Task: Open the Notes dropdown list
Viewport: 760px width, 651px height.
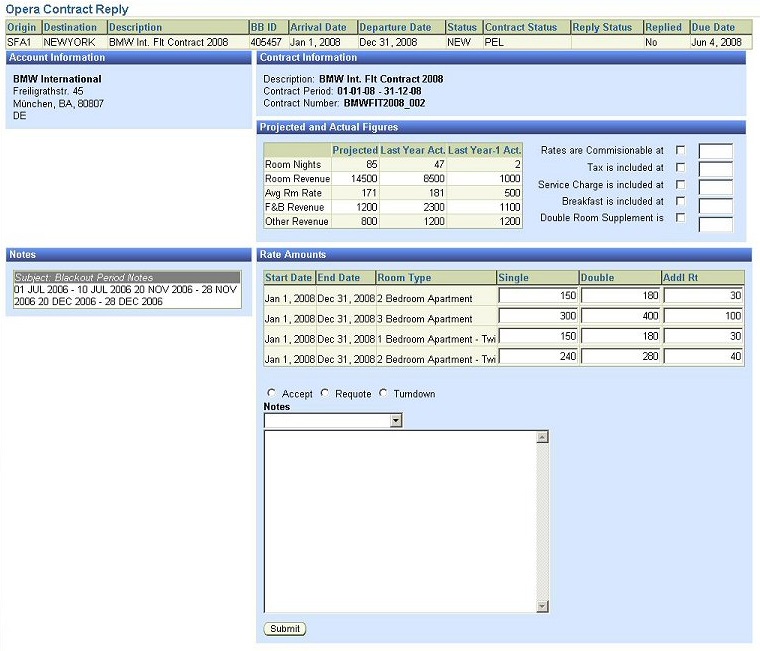Action: 395,421
